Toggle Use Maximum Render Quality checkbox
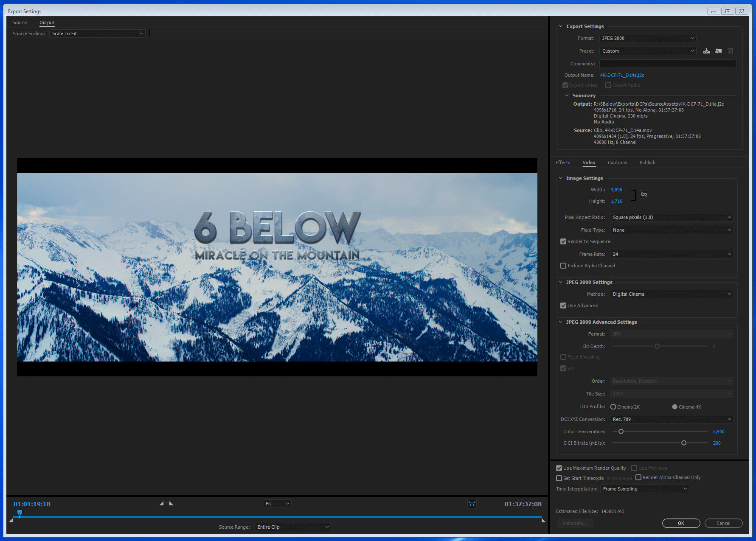756x541 pixels. [559, 468]
